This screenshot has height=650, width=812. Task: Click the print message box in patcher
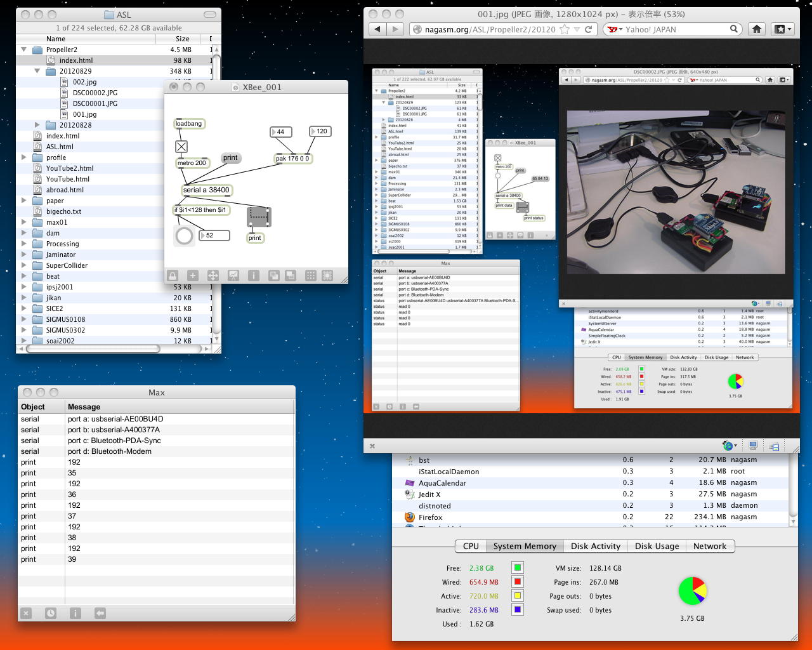click(x=230, y=158)
